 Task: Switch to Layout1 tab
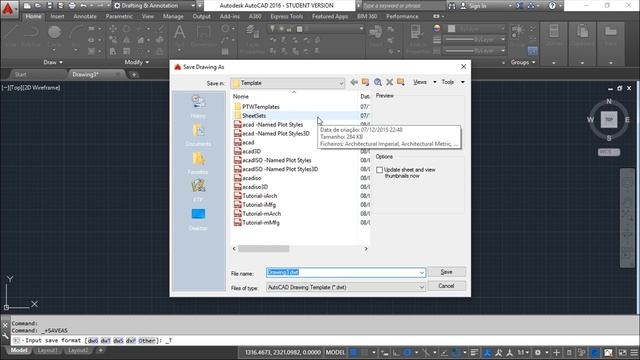pos(47,351)
